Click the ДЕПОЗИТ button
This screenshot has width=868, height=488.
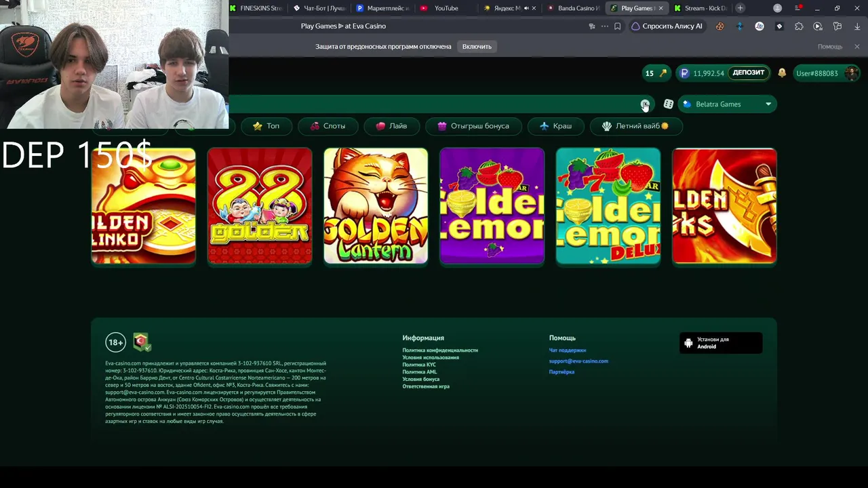tap(749, 73)
